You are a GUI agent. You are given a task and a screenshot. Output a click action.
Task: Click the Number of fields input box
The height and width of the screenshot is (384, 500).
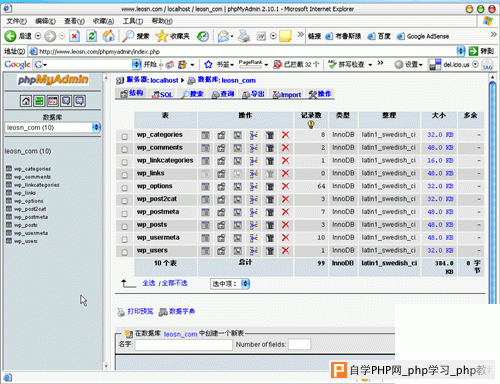(x=300, y=345)
